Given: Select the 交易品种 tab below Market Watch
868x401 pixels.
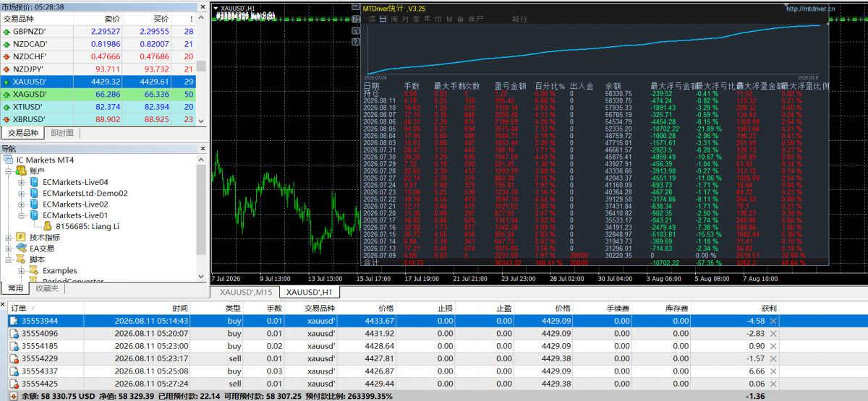Looking at the screenshot, I should pyautogui.click(x=22, y=133).
